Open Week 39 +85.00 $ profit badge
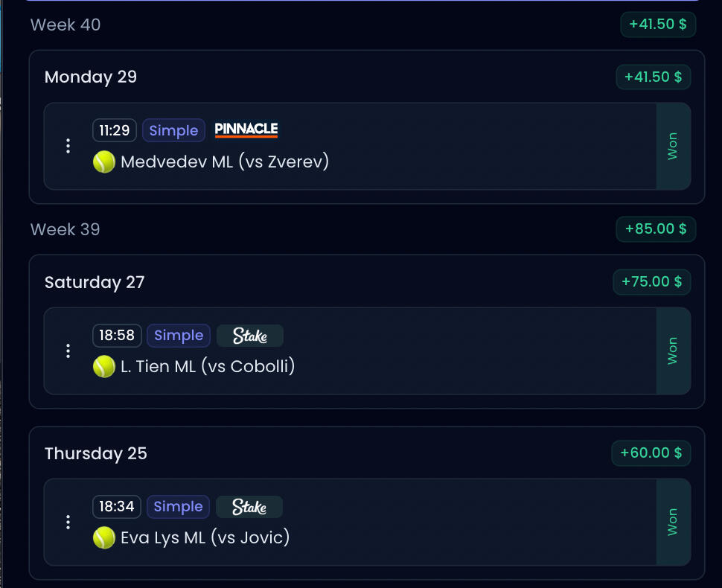The height and width of the screenshot is (588, 722). [x=656, y=229]
